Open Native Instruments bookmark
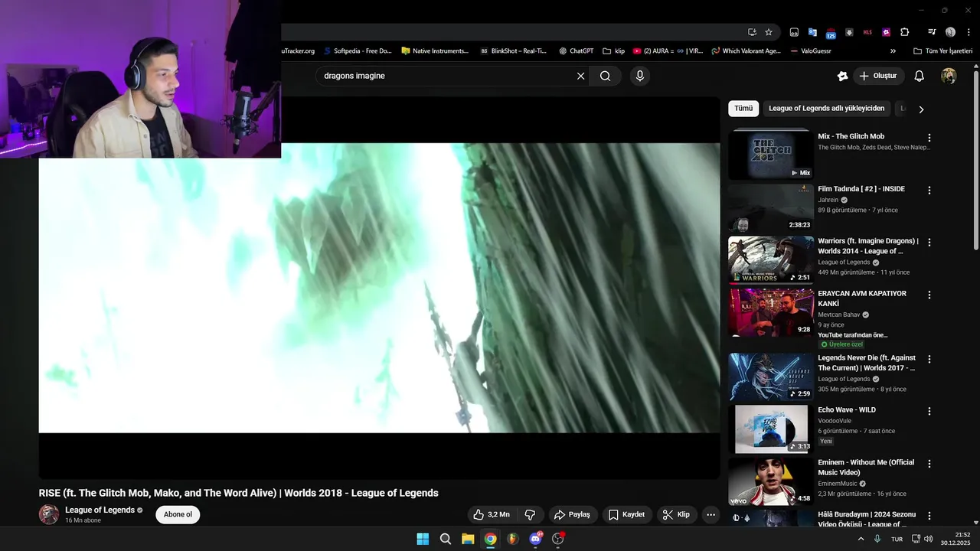 [x=435, y=51]
